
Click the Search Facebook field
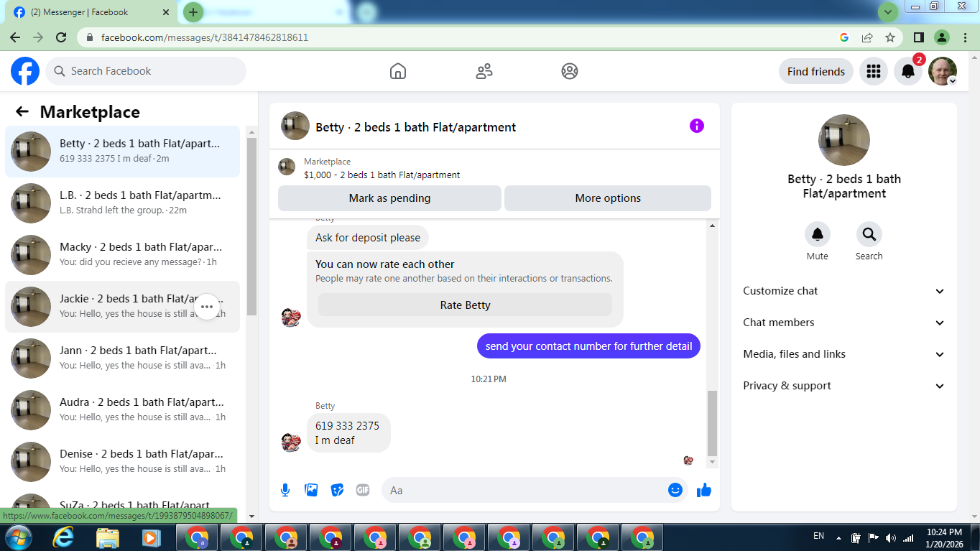146,71
